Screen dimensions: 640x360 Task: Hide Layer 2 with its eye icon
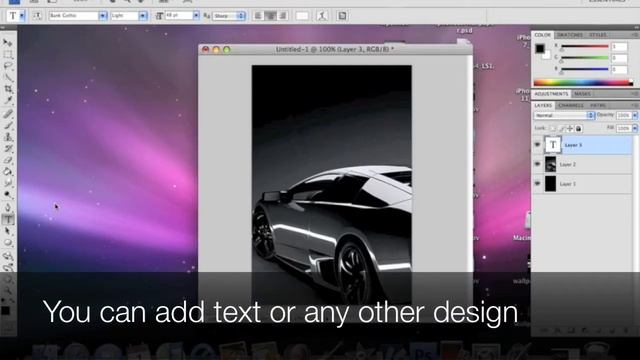(x=537, y=164)
